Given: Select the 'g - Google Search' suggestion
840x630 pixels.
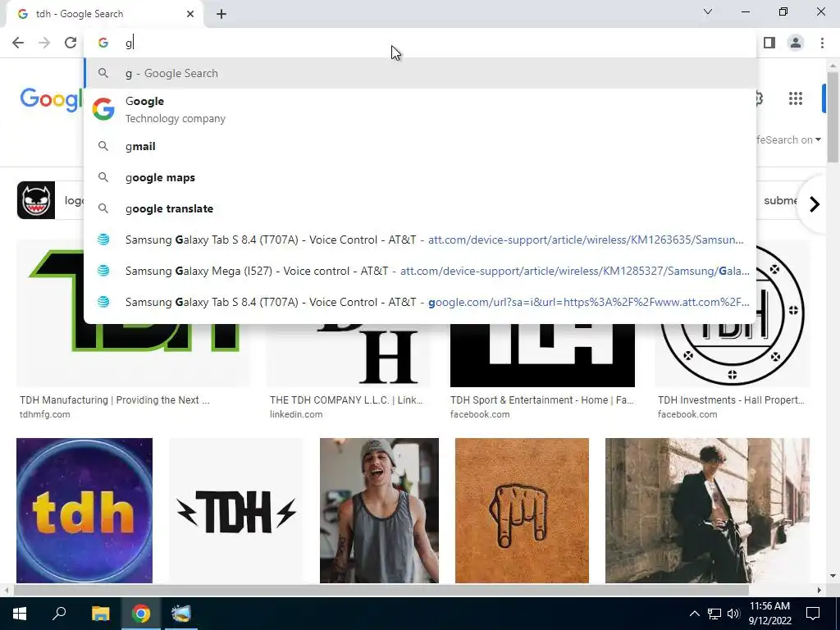Looking at the screenshot, I should pos(420,73).
